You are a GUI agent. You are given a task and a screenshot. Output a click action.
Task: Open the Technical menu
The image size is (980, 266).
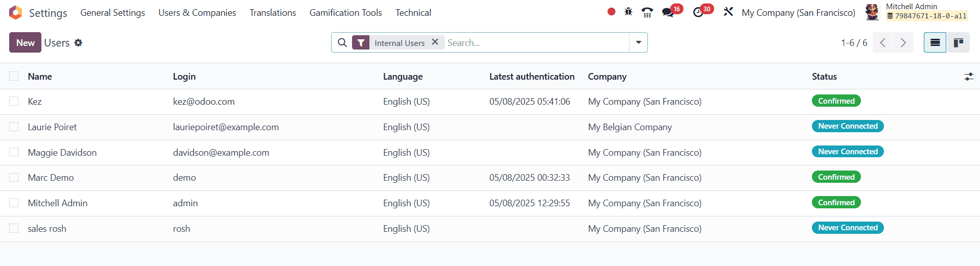click(x=413, y=13)
